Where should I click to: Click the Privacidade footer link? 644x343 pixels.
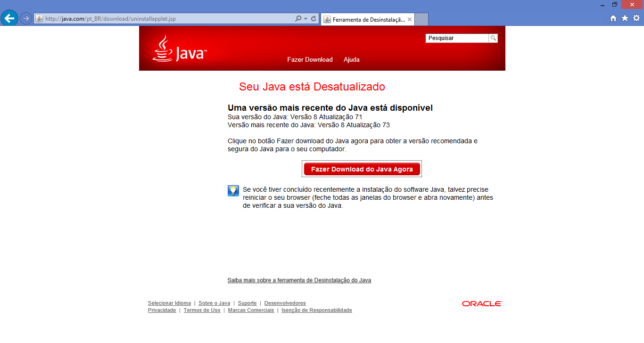(x=162, y=310)
